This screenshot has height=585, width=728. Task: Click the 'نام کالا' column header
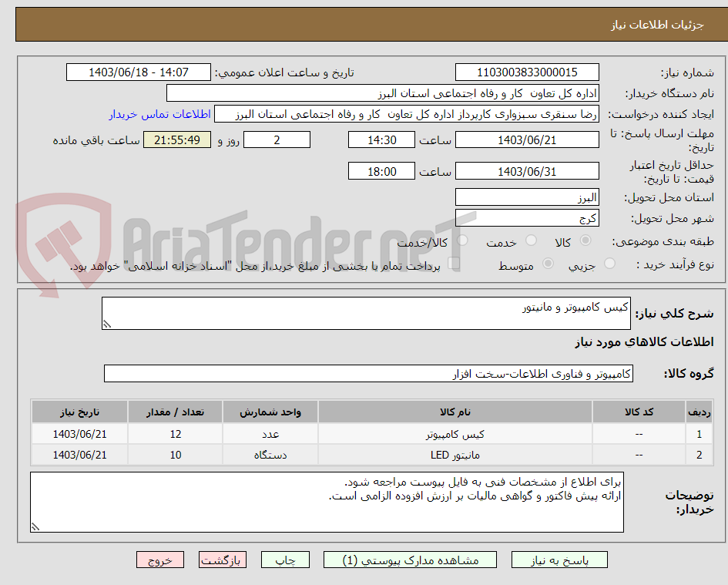coord(455,412)
